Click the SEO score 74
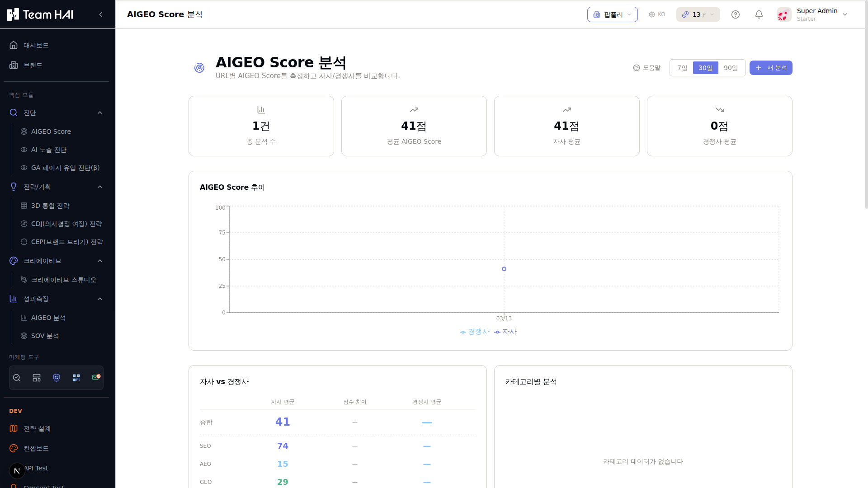Viewport: 868px width, 488px height. click(x=283, y=446)
